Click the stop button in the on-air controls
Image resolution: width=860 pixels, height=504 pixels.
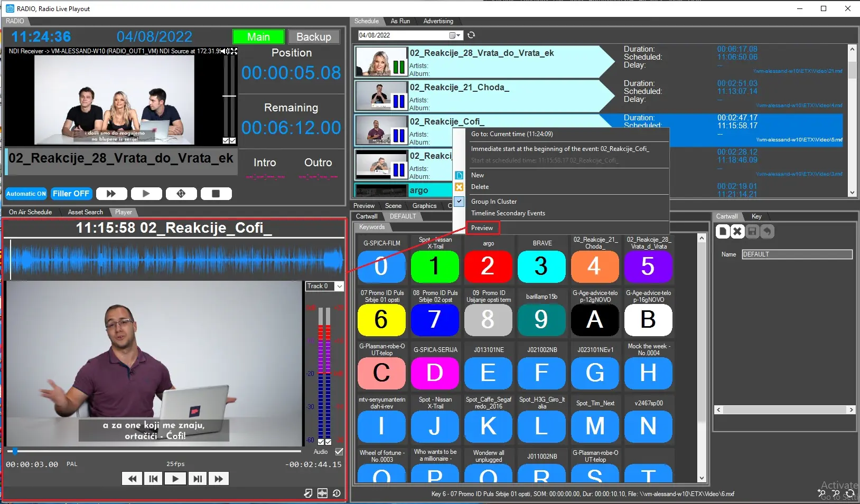pyautogui.click(x=216, y=194)
